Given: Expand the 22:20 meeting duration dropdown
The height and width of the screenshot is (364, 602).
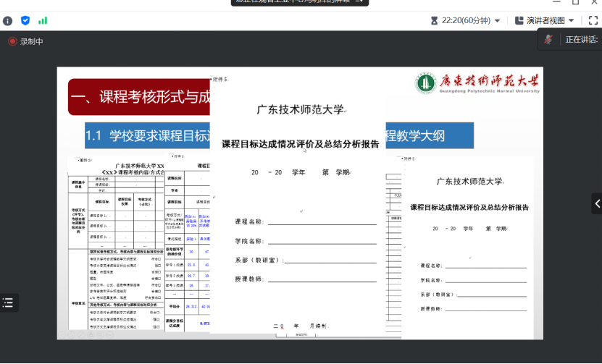Looking at the screenshot, I should [497, 20].
